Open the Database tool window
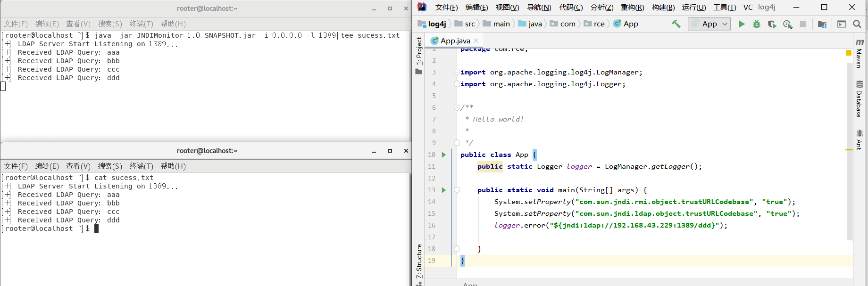The width and height of the screenshot is (868, 286). [859, 98]
